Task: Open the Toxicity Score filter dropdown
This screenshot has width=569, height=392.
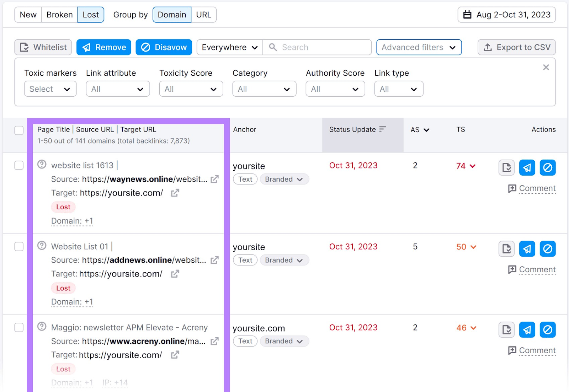Action: 191,89
